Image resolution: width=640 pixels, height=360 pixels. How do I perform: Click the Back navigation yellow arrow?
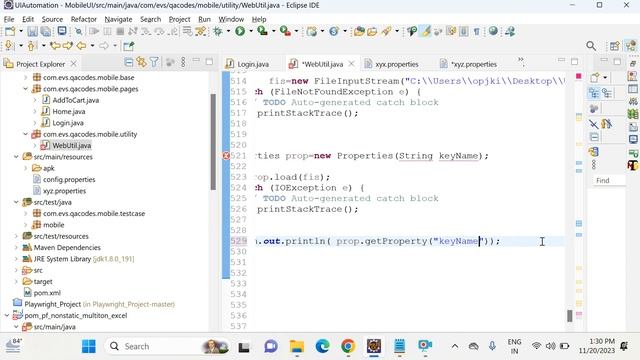[82, 46]
